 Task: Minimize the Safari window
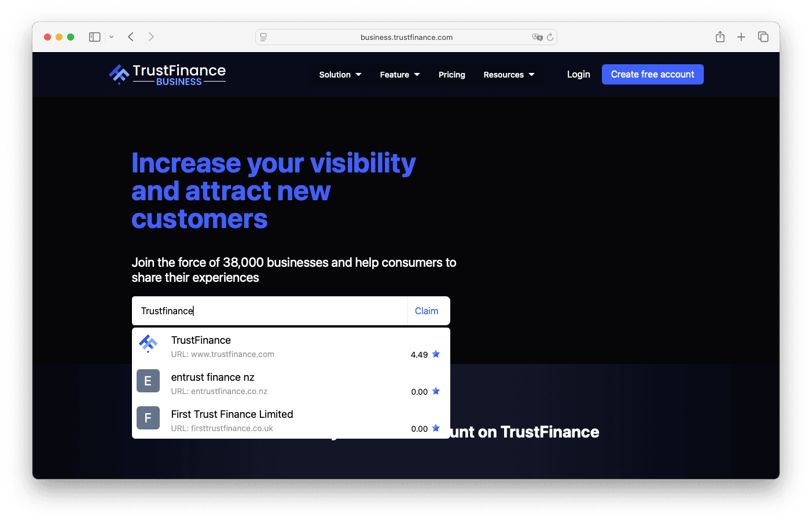59,37
